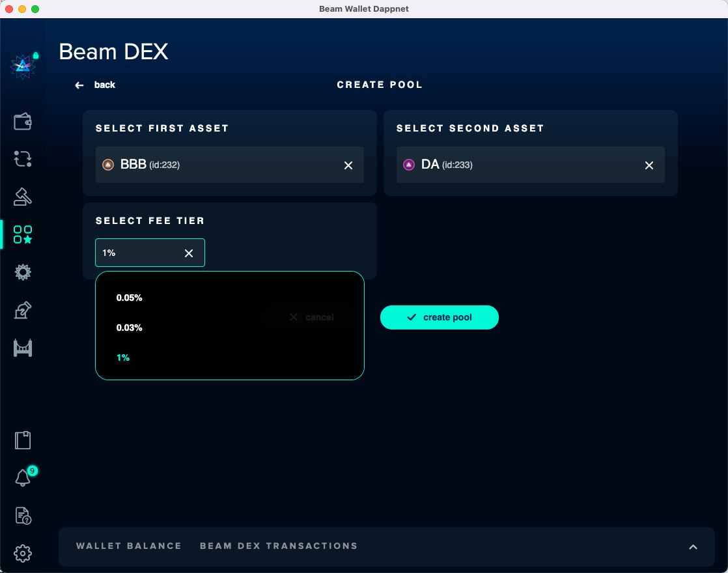This screenshot has width=728, height=573.
Task: Open the DApps store sidebar icon
Action: pos(22,234)
